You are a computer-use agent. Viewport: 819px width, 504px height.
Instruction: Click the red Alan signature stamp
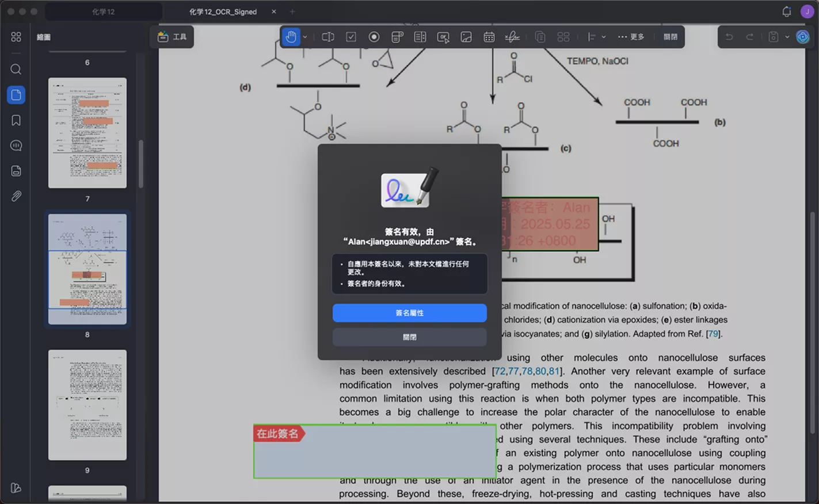(550, 224)
